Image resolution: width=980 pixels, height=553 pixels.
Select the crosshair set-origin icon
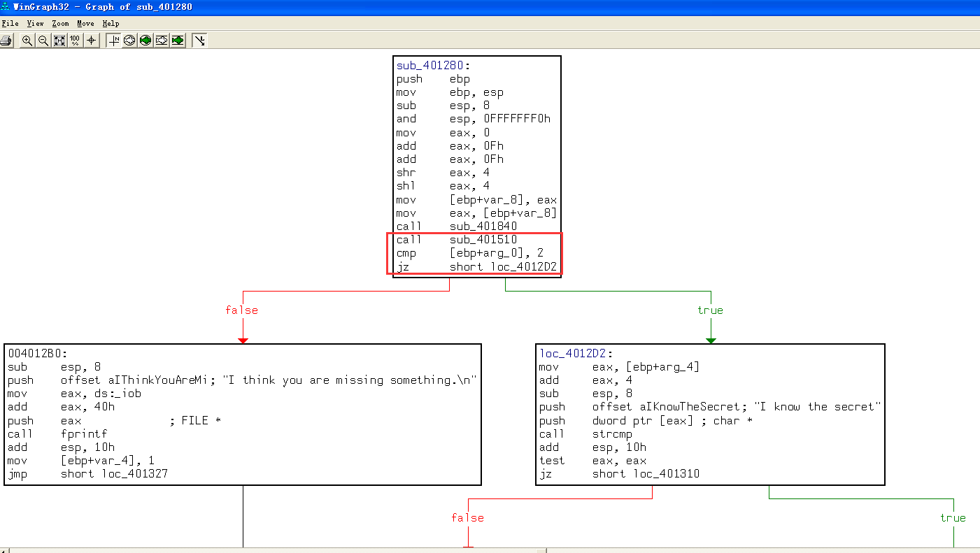click(x=92, y=41)
